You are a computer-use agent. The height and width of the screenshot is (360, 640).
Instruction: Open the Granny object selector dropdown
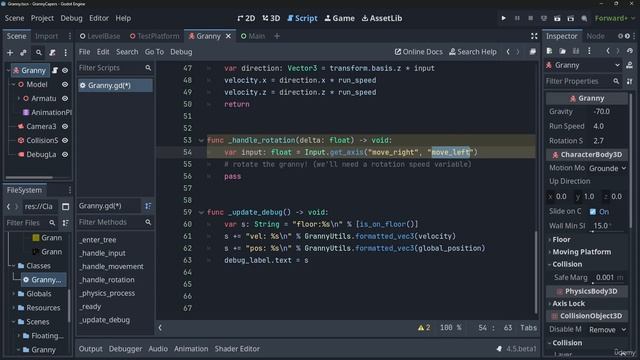[583, 65]
